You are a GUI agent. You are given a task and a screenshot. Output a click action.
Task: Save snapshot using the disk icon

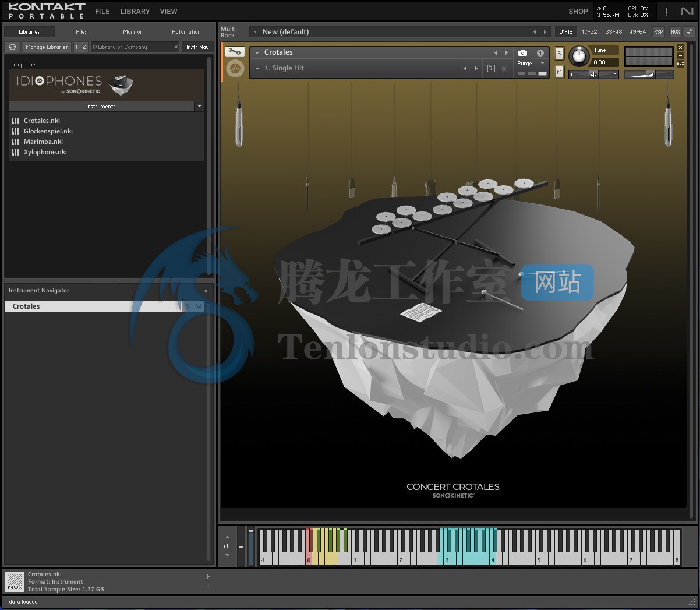[x=491, y=68]
